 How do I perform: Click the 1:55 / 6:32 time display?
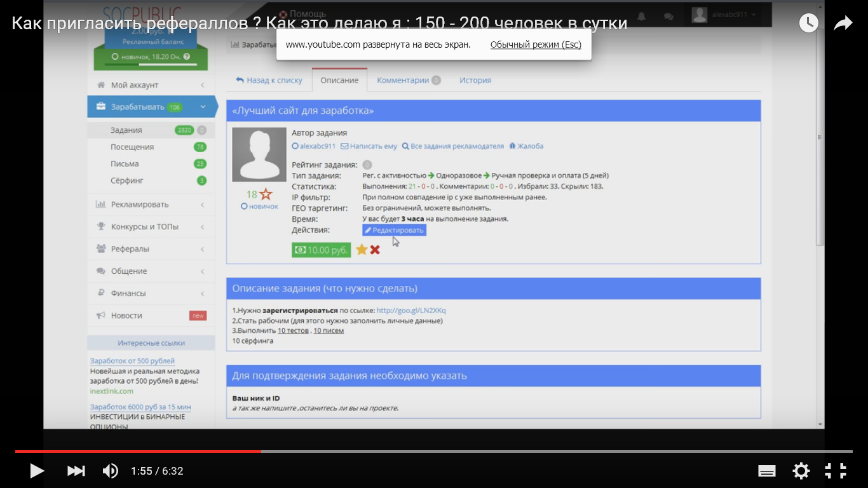157,471
